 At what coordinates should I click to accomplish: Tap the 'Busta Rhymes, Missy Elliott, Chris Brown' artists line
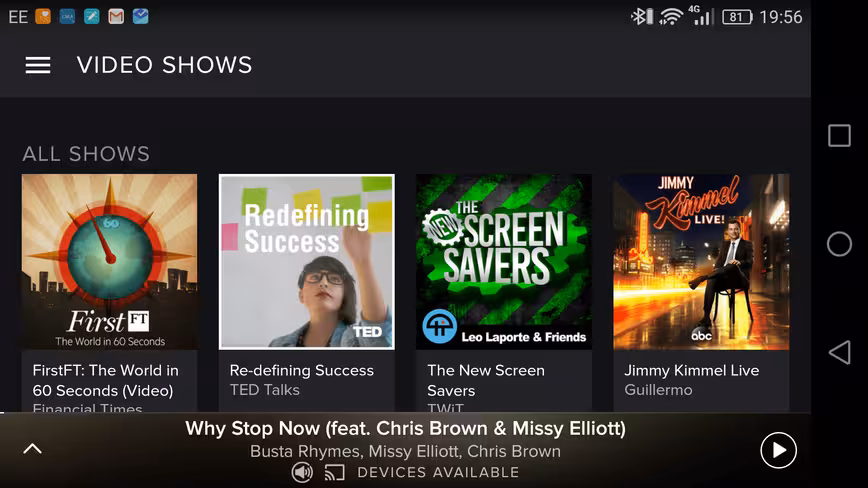pos(405,451)
